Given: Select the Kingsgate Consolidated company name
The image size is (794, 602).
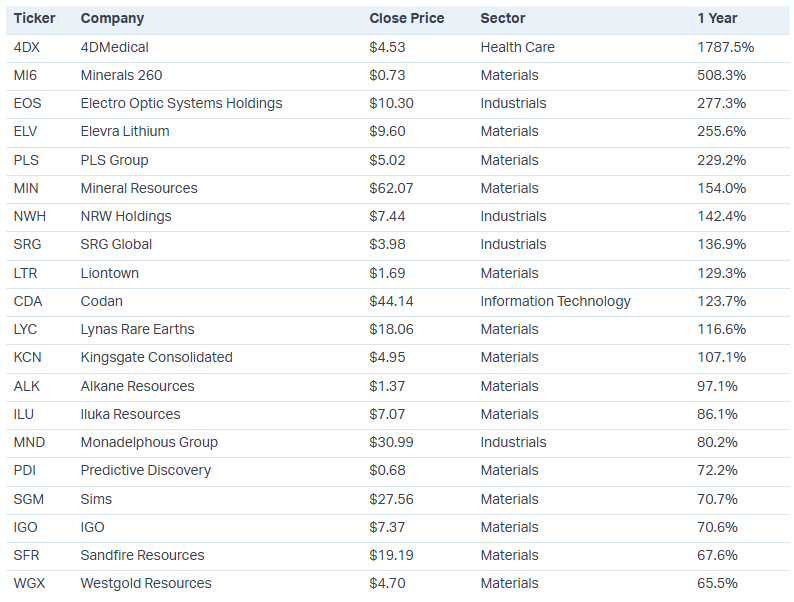Looking at the screenshot, I should pos(156,357).
